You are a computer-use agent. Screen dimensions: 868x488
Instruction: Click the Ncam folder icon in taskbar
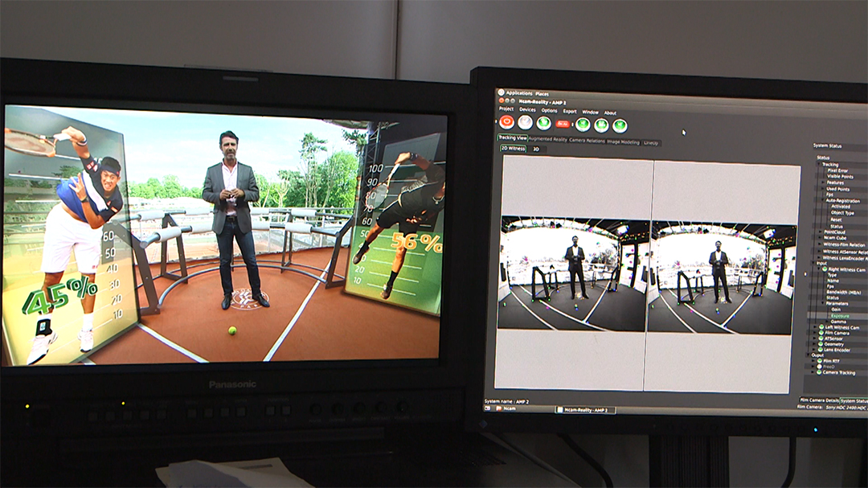[x=499, y=408]
